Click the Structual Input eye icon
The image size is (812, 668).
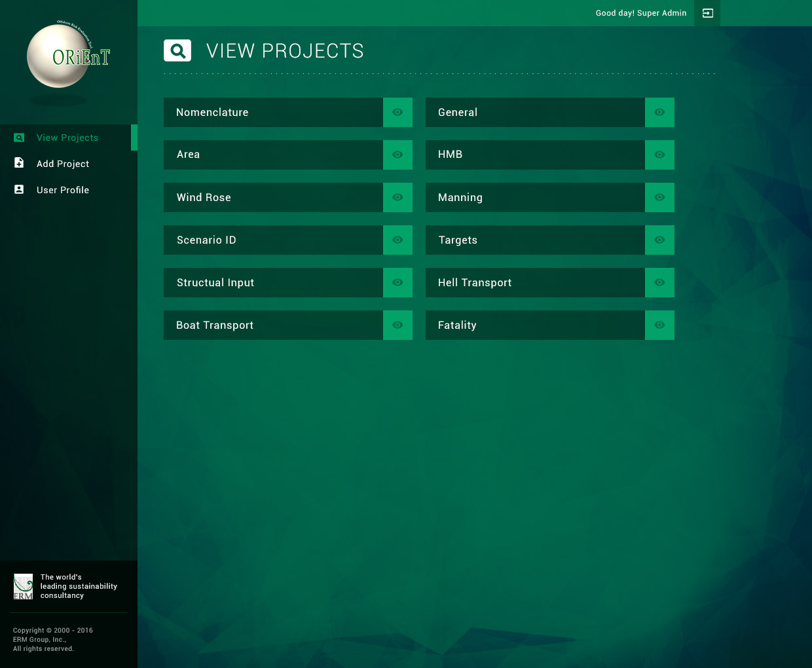397,283
